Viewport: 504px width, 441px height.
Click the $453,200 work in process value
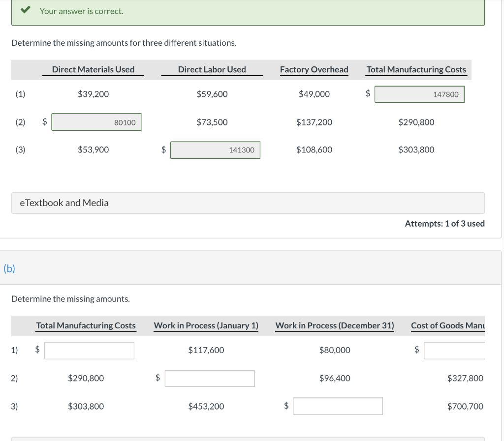(x=206, y=406)
